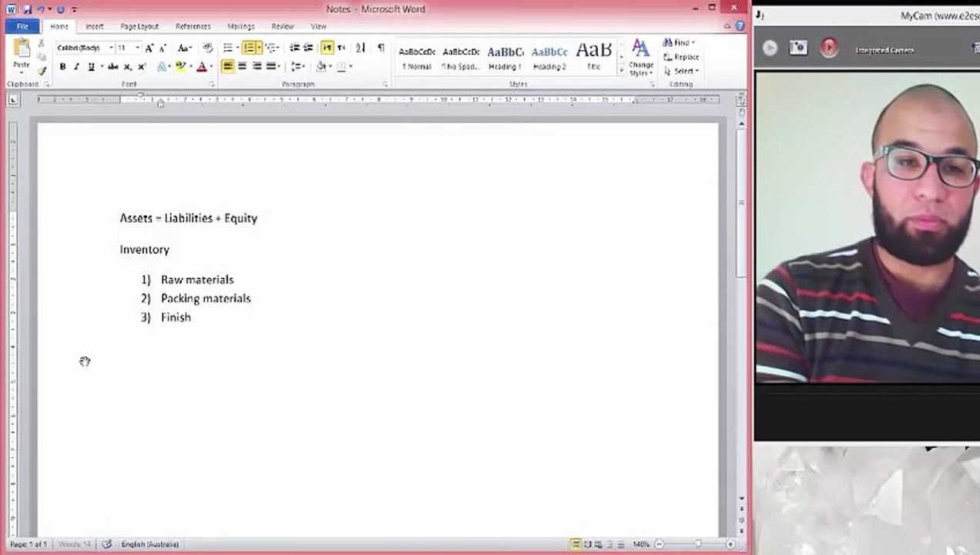Click the text highlight color yellow swatch
This screenshot has height=555, width=980.
(180, 67)
